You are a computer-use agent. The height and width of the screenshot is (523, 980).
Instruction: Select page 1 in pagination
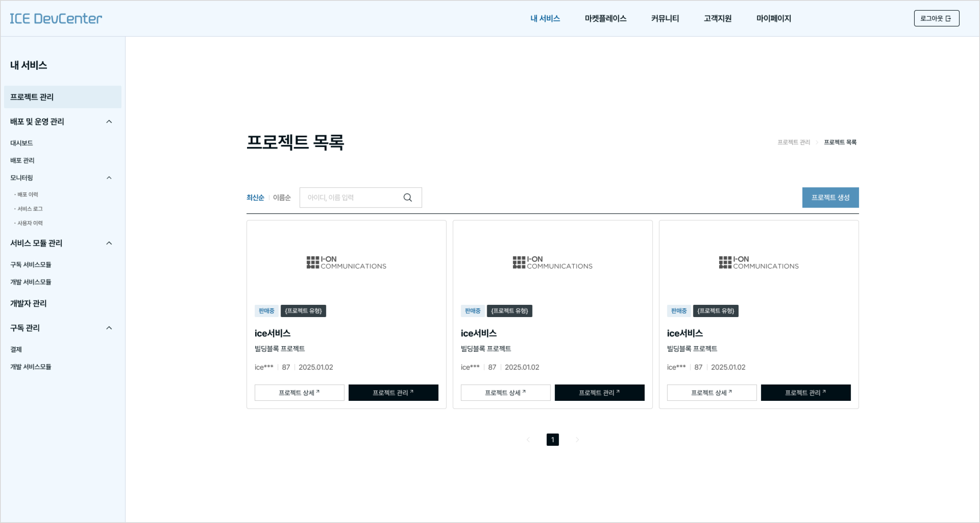click(x=552, y=439)
